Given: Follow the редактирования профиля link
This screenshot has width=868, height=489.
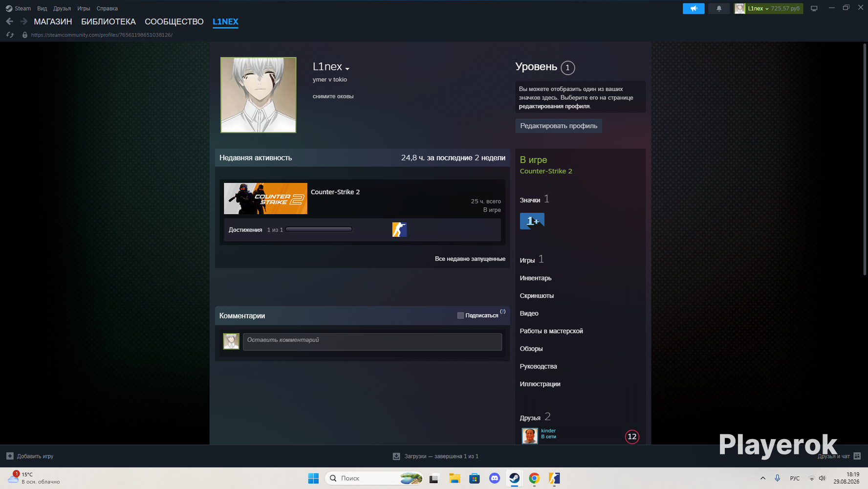Looking at the screenshot, I should [x=554, y=106].
